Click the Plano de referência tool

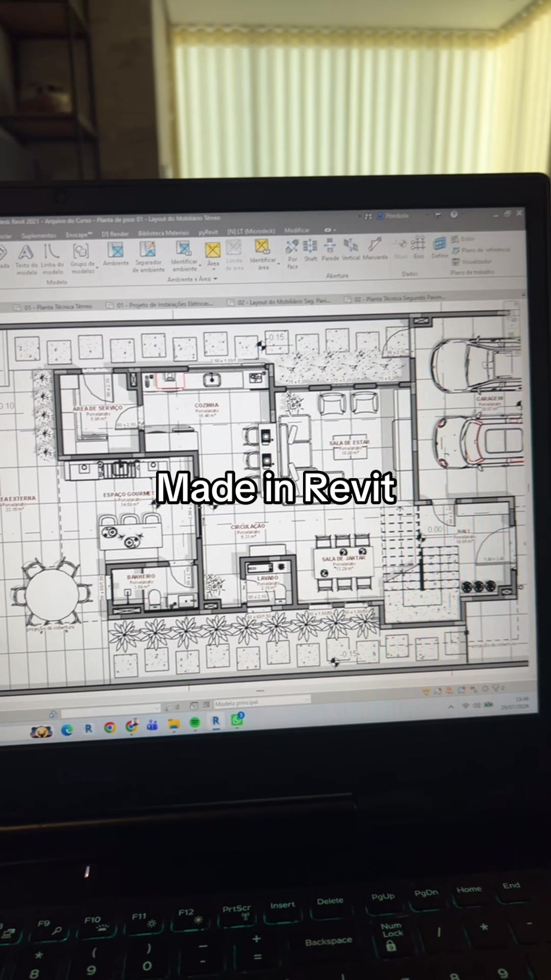(481, 250)
